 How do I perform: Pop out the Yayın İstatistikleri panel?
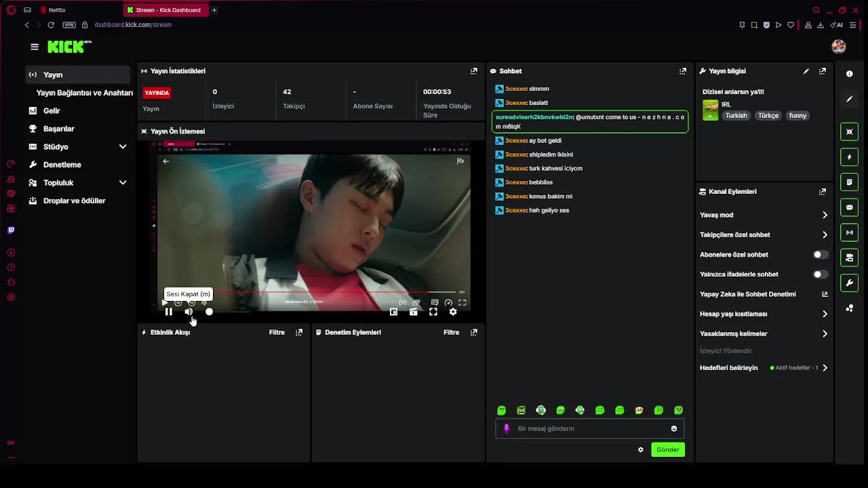(474, 71)
